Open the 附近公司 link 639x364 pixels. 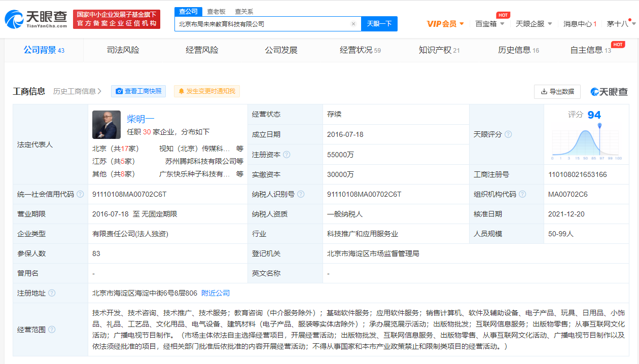[x=216, y=293]
